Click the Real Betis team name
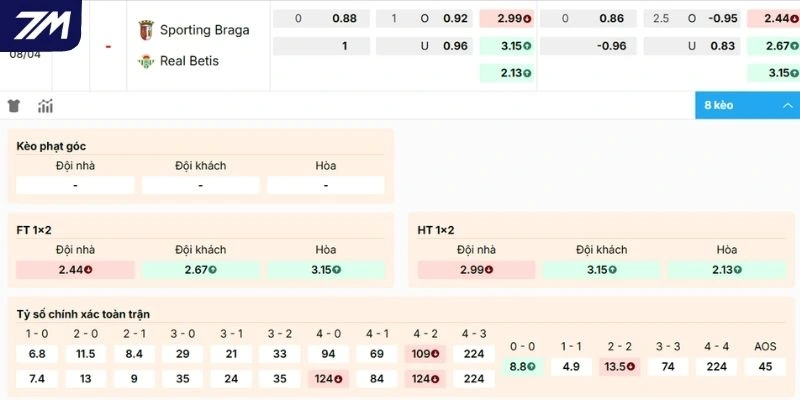 point(189,61)
